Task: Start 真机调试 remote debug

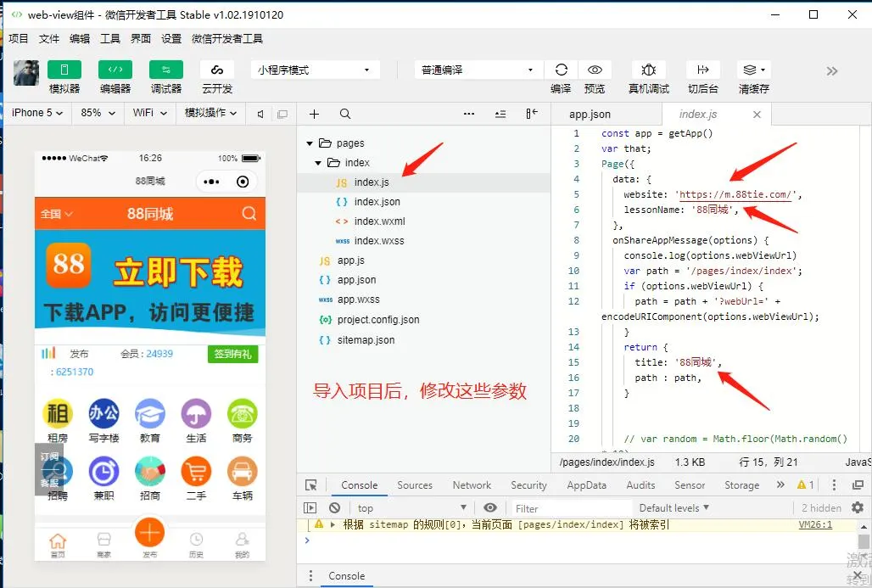Action: [648, 70]
